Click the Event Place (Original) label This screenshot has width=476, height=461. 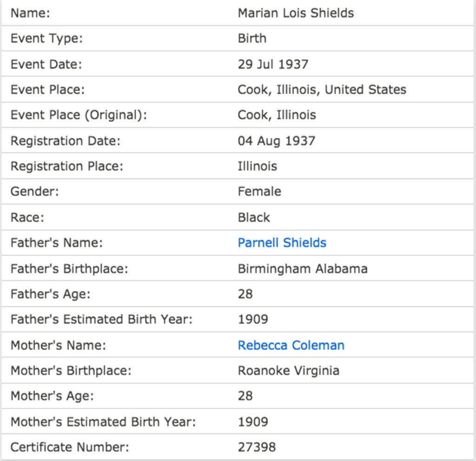pyautogui.click(x=79, y=115)
